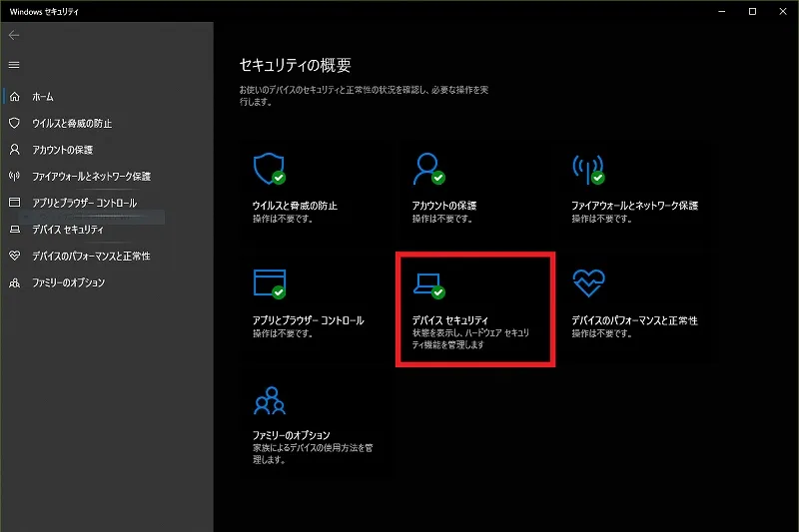Open the ファミリーのオプション tile title
Viewport: 799px width, 532px height.
[292, 436]
